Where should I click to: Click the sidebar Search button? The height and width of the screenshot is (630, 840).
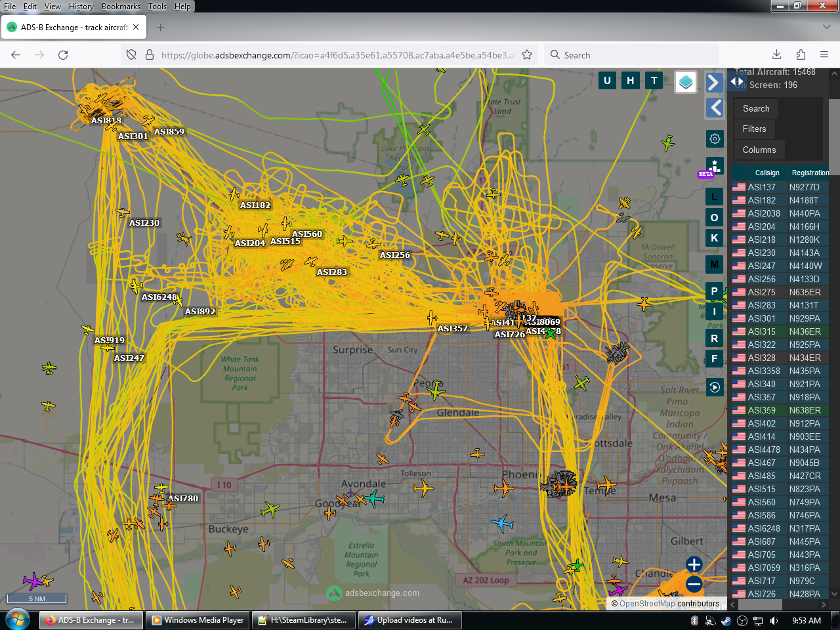pyautogui.click(x=756, y=108)
